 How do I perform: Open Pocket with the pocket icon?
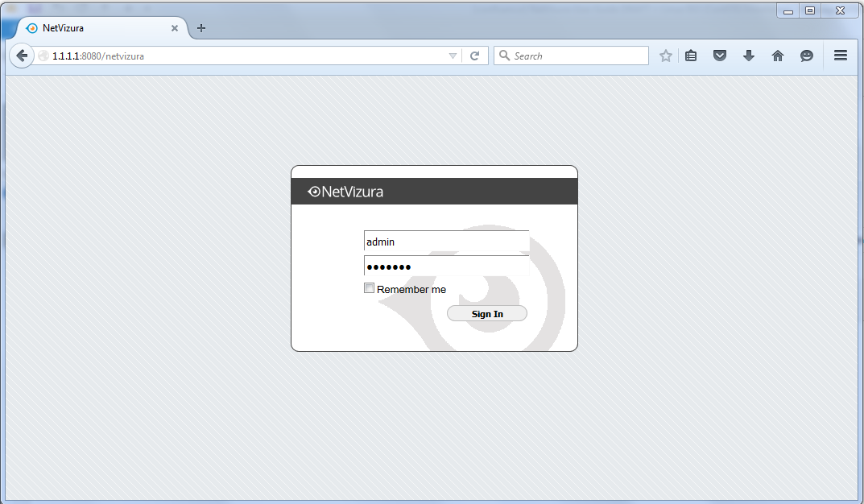[720, 56]
